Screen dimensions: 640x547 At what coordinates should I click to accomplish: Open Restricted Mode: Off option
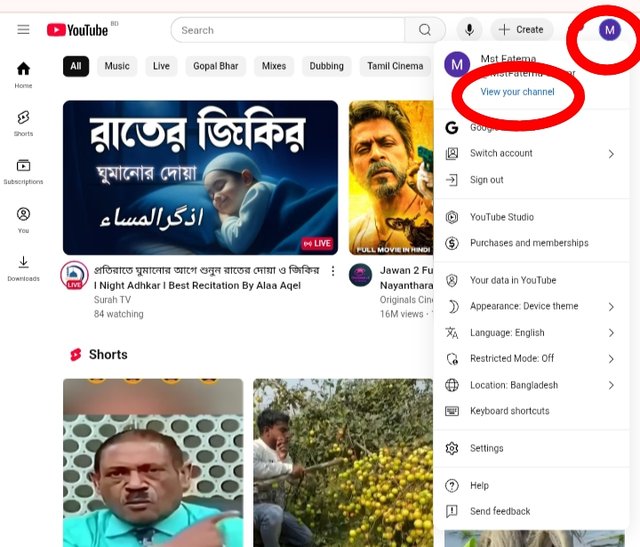[x=531, y=359]
